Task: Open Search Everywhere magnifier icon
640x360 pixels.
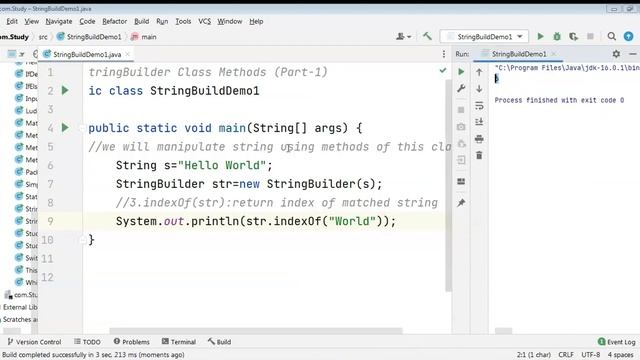Action: click(x=611, y=36)
